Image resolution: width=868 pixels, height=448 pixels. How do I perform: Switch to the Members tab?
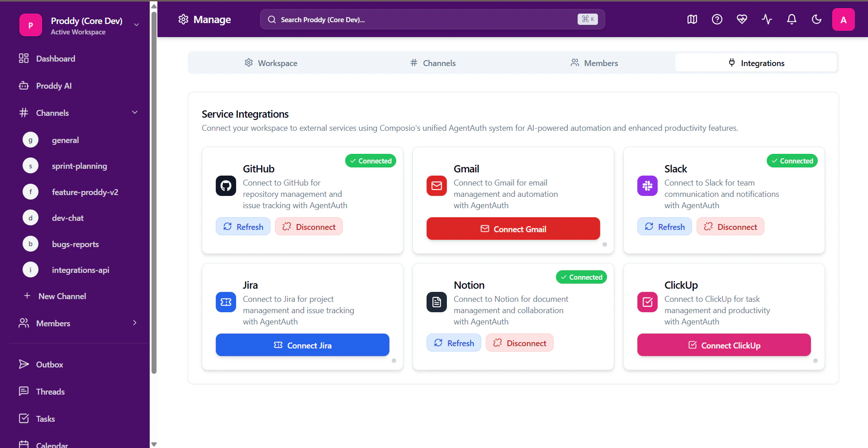594,63
